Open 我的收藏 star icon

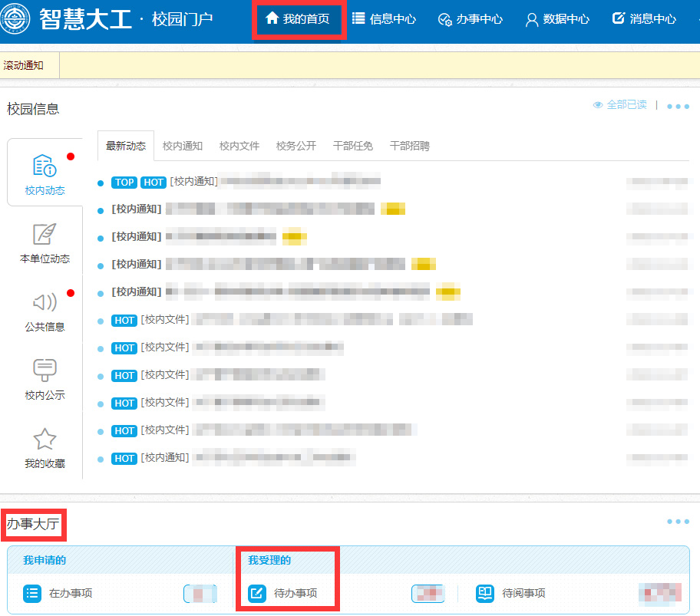[45, 440]
